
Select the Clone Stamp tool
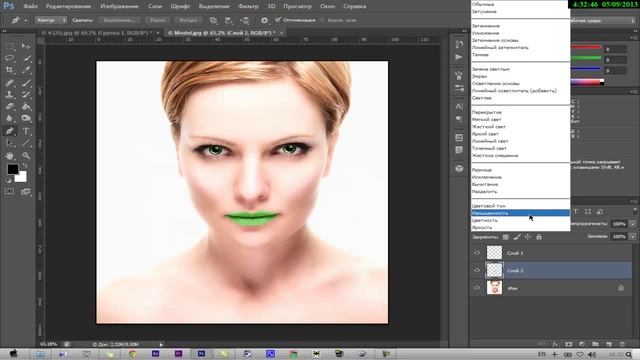9,95
